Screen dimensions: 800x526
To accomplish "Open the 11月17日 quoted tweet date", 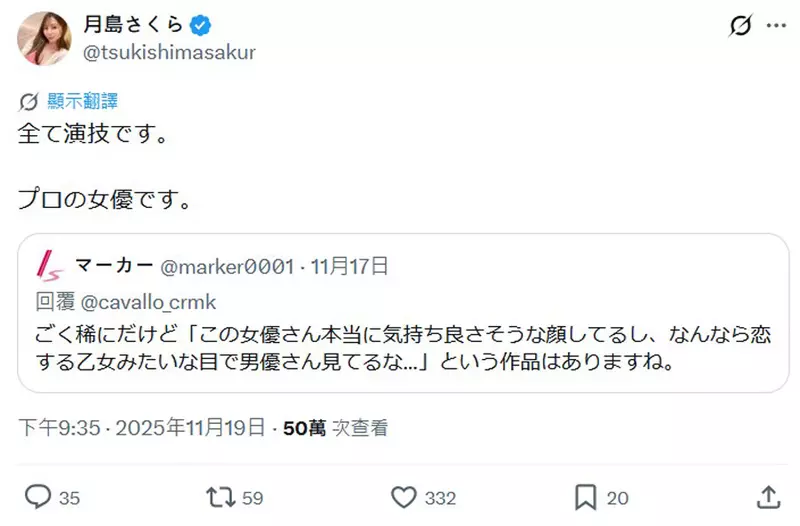I will pyautogui.click(x=349, y=266).
